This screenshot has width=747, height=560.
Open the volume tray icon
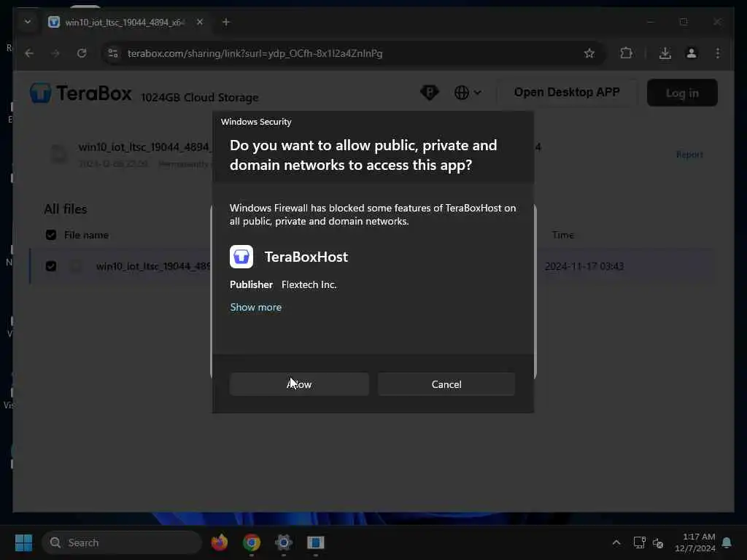point(658,542)
